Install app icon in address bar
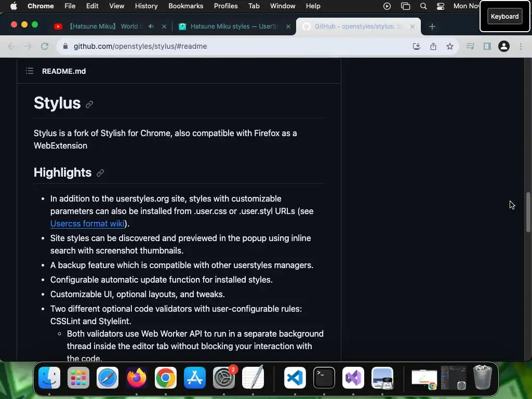532x399 pixels. coord(416,46)
